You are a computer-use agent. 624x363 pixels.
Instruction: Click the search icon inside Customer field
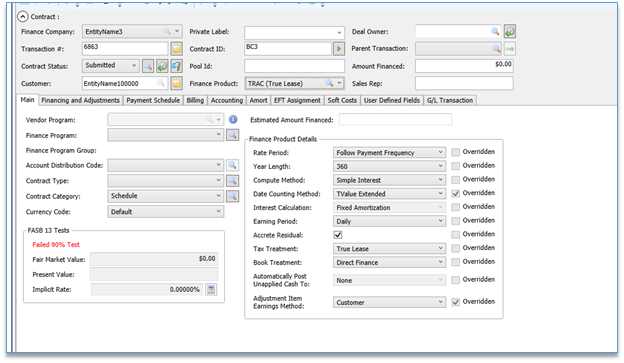(161, 83)
